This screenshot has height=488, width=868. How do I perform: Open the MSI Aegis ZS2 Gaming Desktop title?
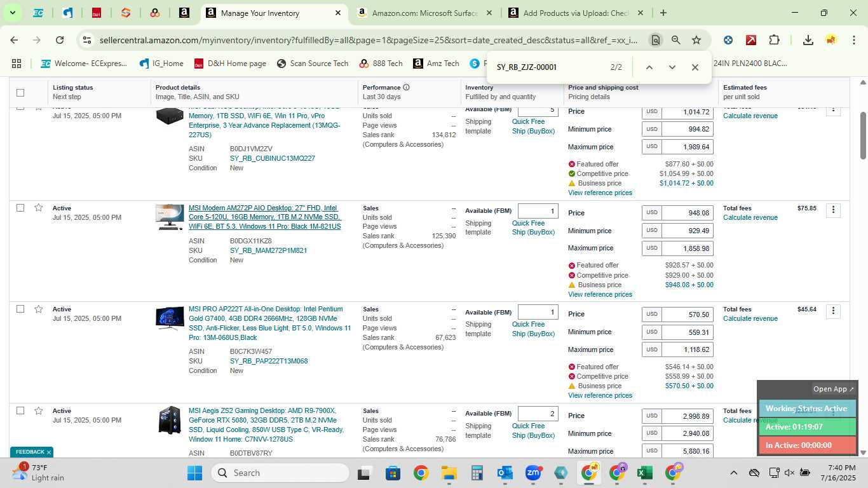click(266, 425)
